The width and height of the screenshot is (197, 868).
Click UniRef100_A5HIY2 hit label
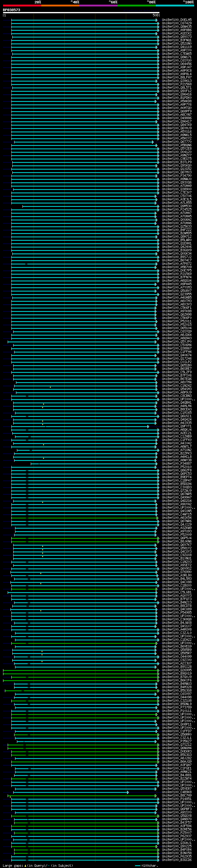click(177, 138)
